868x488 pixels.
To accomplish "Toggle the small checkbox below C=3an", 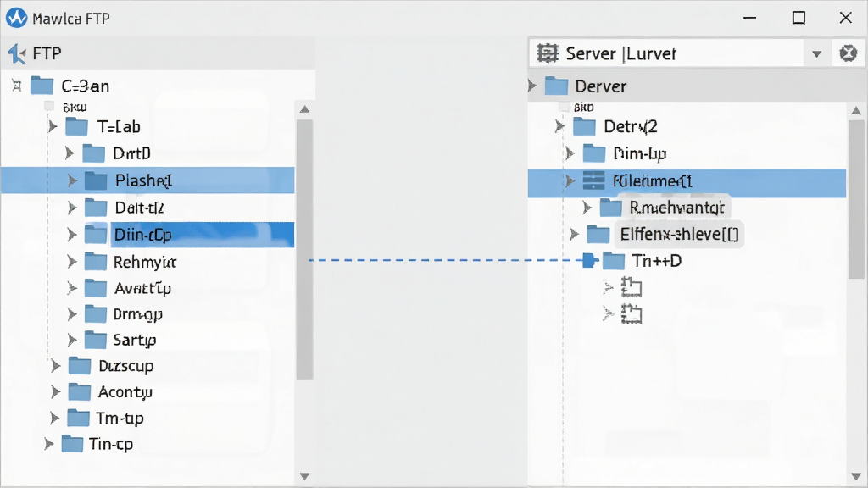I will [x=49, y=106].
